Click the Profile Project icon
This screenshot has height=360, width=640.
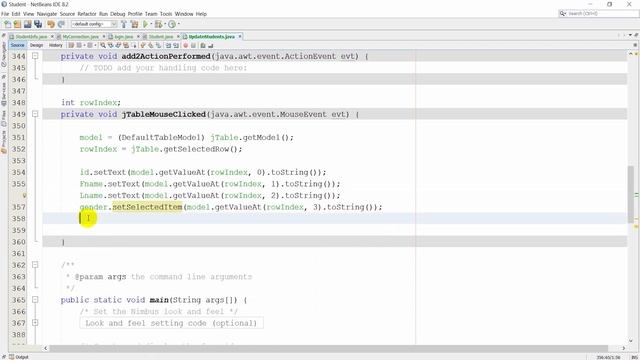pos(172,24)
